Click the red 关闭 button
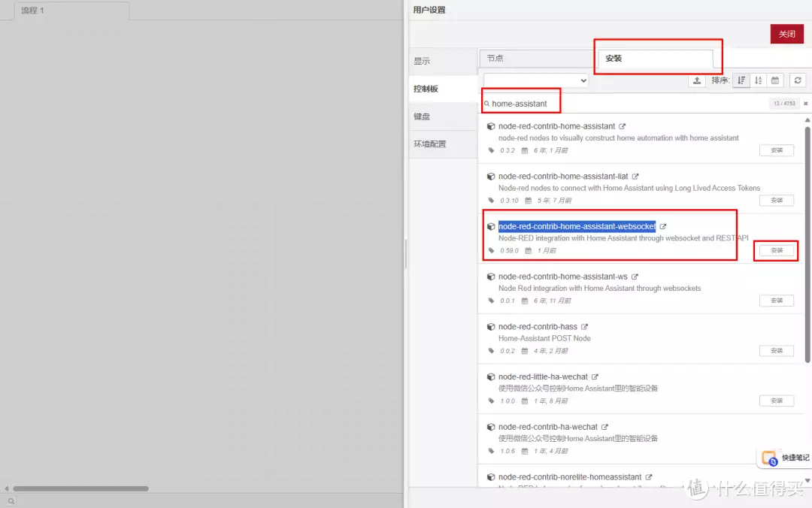Image resolution: width=812 pixels, height=508 pixels. pos(786,34)
